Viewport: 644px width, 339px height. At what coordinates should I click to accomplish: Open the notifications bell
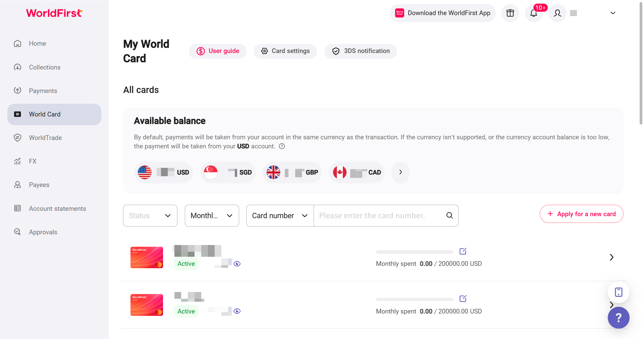pyautogui.click(x=534, y=13)
